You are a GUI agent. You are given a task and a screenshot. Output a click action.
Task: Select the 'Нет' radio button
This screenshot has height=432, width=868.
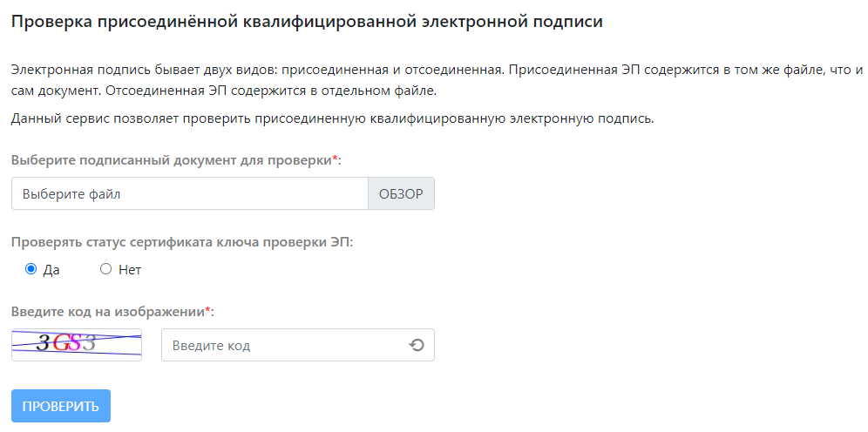click(x=106, y=269)
